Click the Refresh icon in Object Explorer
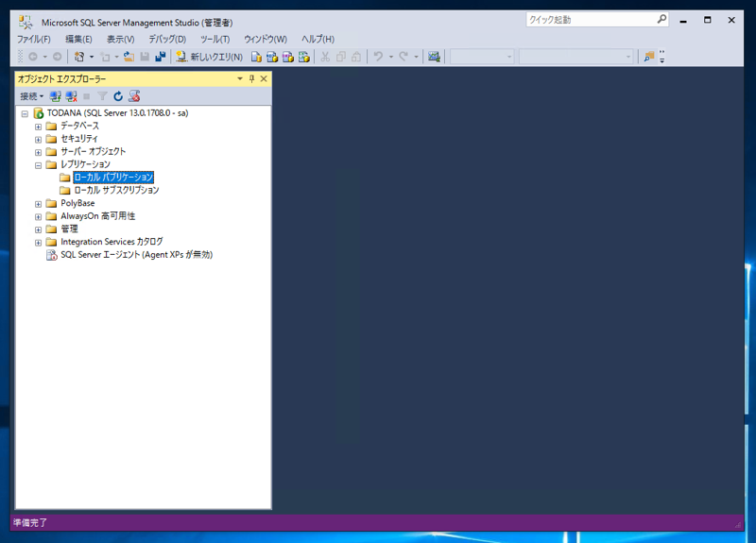756x543 pixels. point(118,96)
